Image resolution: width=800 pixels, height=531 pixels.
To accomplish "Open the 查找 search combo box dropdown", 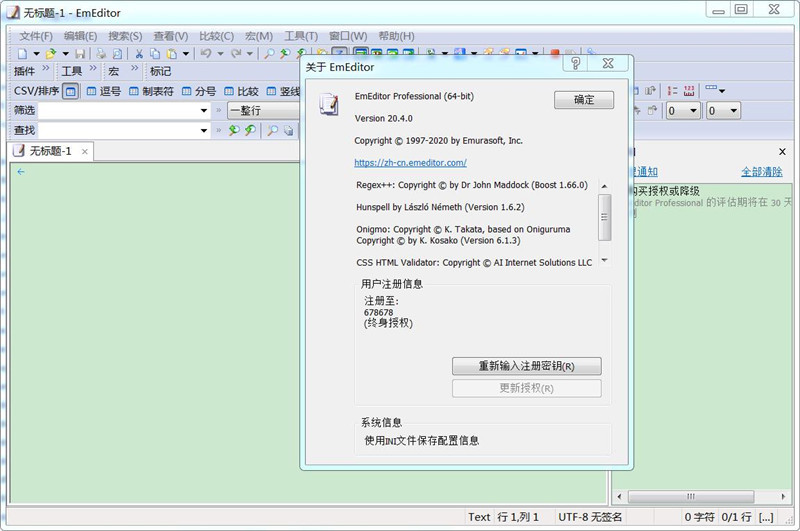I will [x=204, y=131].
